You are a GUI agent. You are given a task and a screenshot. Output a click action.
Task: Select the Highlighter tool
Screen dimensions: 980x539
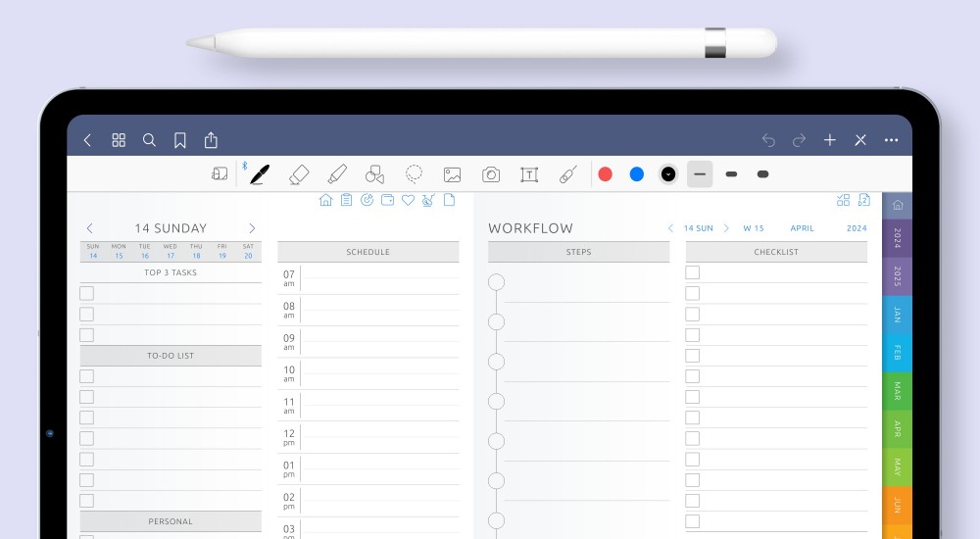coord(337,174)
